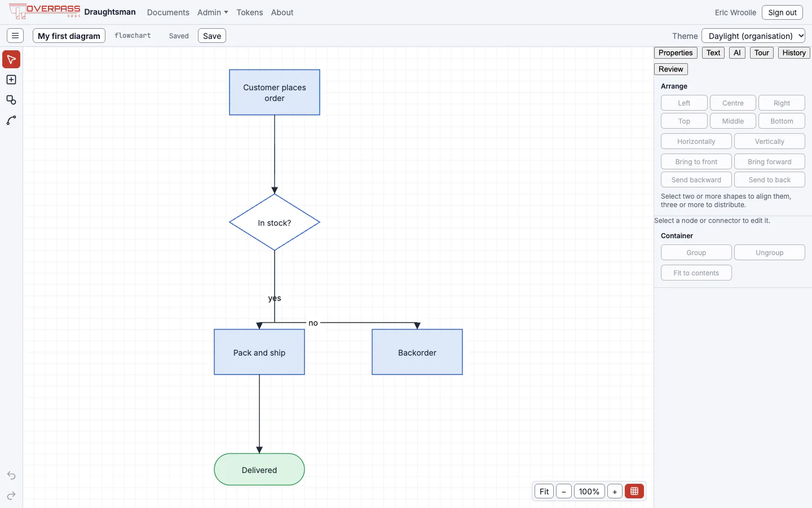The width and height of the screenshot is (812, 508).
Task: Open the Review tab
Action: pyautogui.click(x=671, y=69)
